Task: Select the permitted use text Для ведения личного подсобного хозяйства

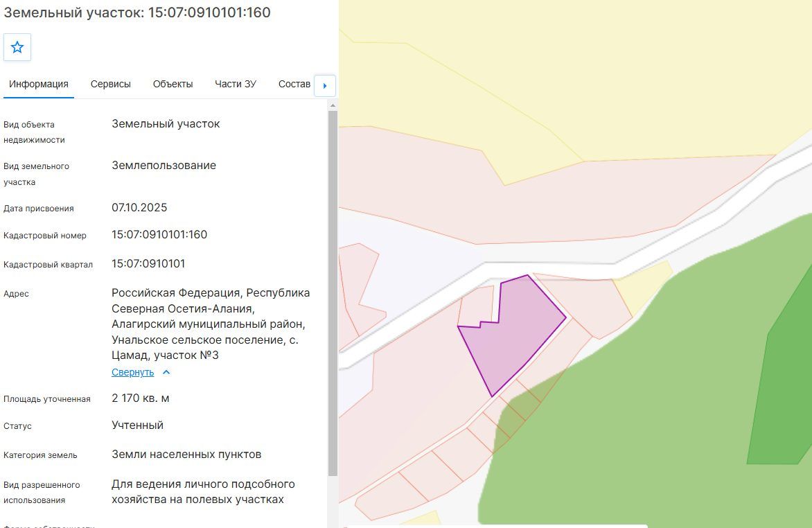Action: click(203, 492)
